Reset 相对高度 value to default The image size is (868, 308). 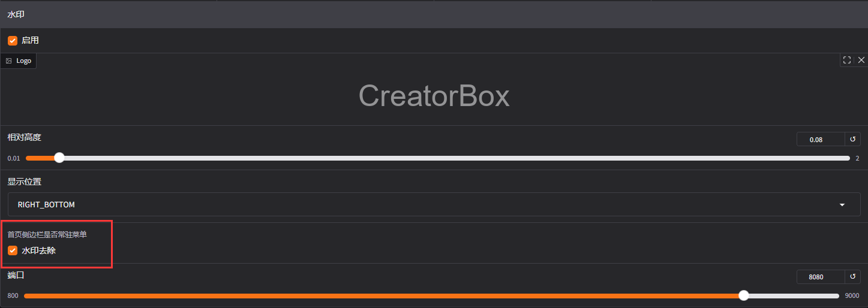coord(852,140)
